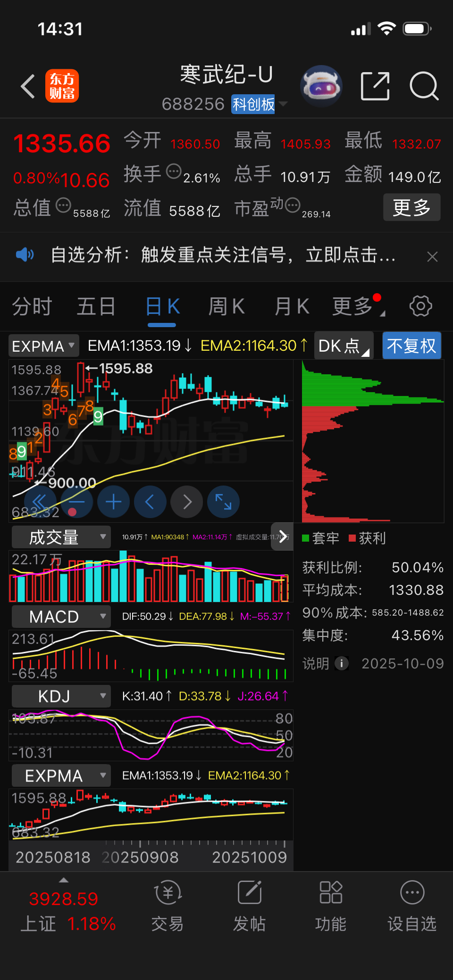Tap the candlestick main chart
The height and width of the screenshot is (980, 453).
pos(151,441)
